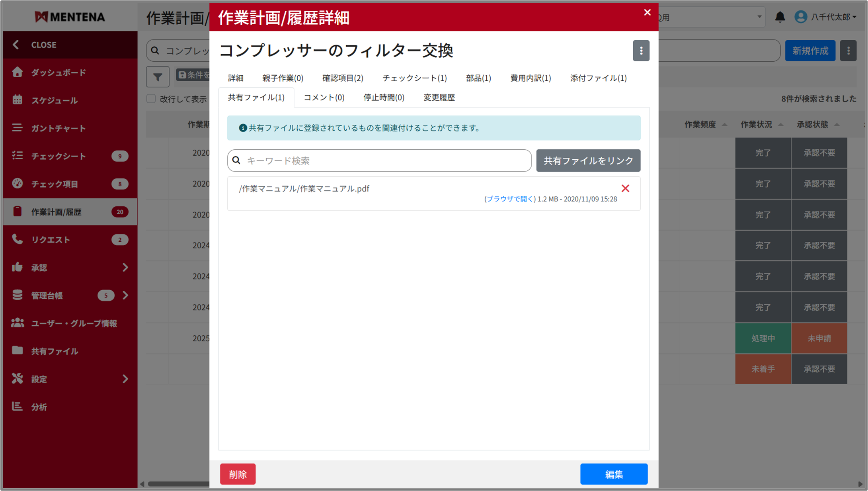This screenshot has height=491, width=868.
Task: Sort by 作業状況 column arrow
Action: (780, 125)
